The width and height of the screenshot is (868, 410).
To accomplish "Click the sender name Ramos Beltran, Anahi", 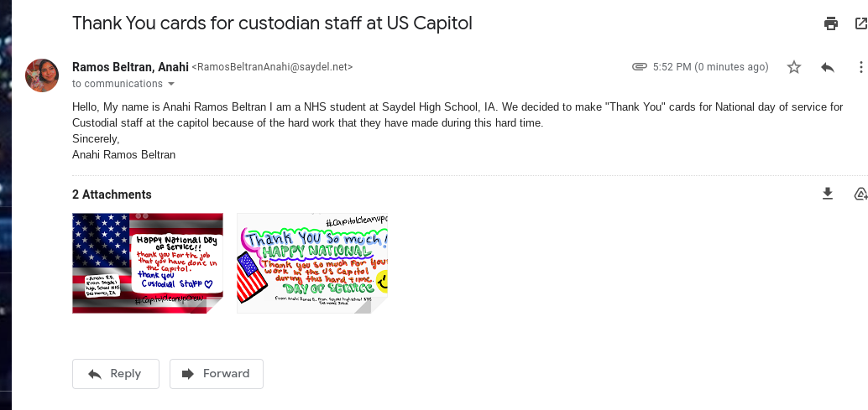I will [130, 67].
